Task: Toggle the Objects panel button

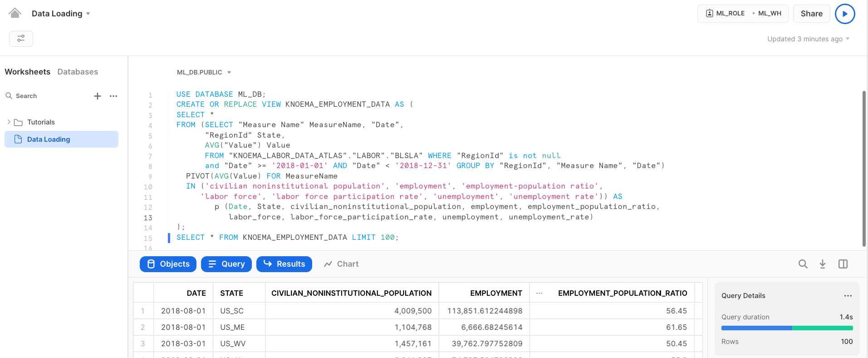Action: click(168, 264)
